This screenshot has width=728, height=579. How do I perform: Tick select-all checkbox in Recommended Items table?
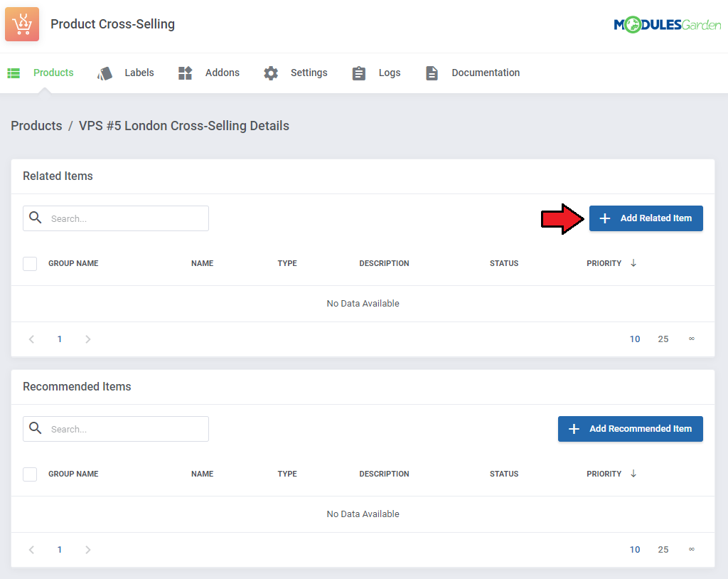pyautogui.click(x=30, y=474)
